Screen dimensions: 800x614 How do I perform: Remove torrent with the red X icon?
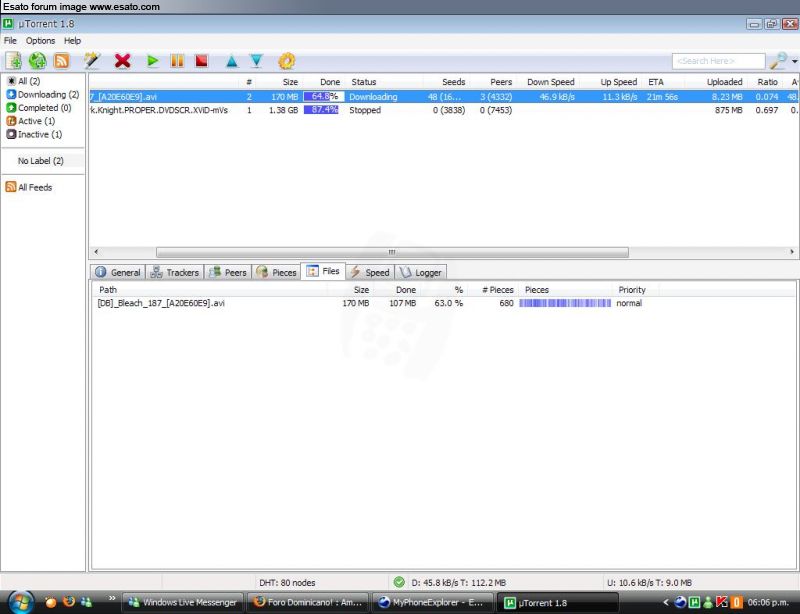coord(122,61)
